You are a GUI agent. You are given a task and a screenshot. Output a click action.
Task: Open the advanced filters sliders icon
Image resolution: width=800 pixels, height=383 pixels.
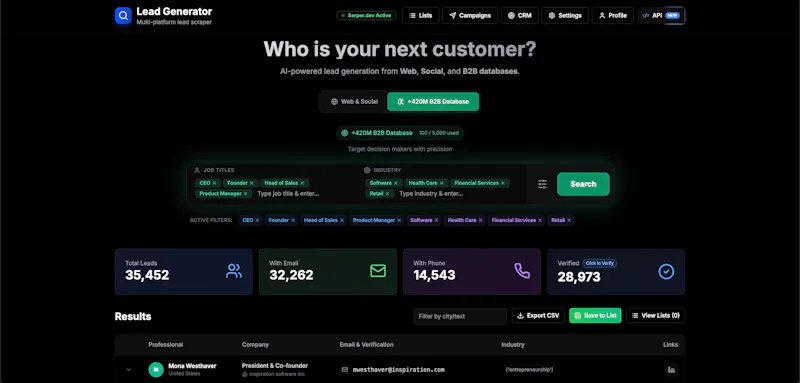click(542, 184)
